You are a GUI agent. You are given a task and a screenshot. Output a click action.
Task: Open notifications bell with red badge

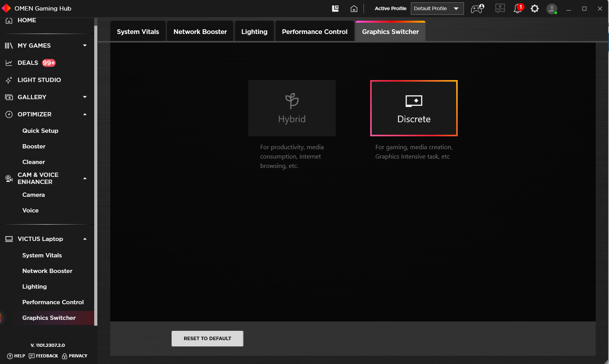(x=518, y=8)
